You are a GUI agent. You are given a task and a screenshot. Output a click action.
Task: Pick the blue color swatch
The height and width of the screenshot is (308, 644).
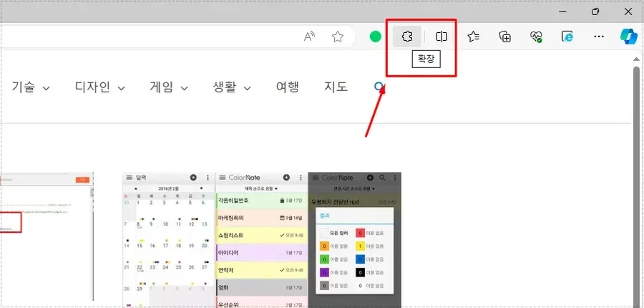click(x=360, y=259)
